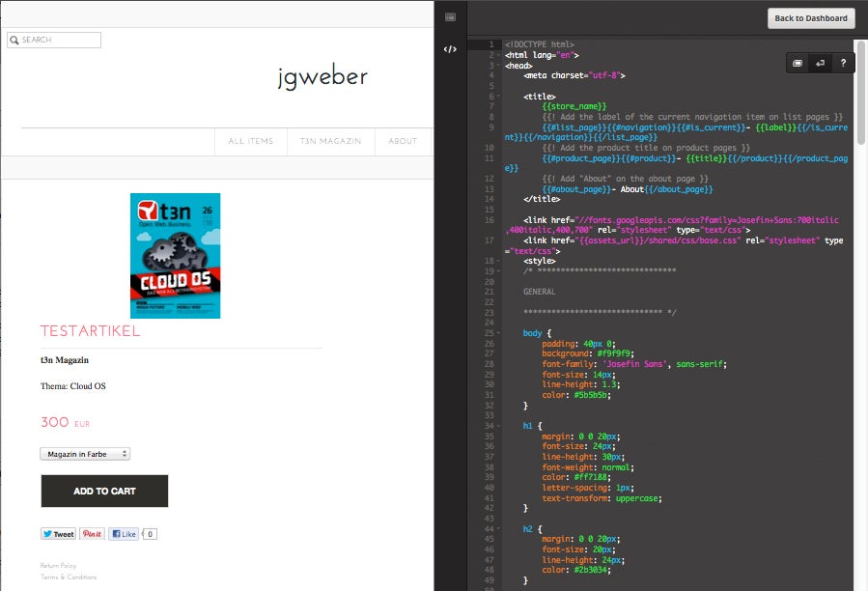Collapse the h2 rule fold on line 44
868x591 pixels.
coord(498,529)
